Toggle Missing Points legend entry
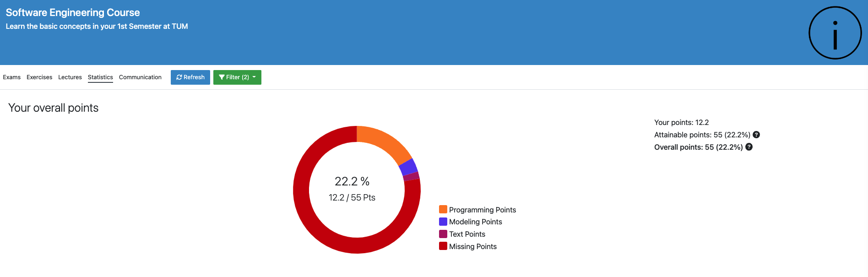 472,246
